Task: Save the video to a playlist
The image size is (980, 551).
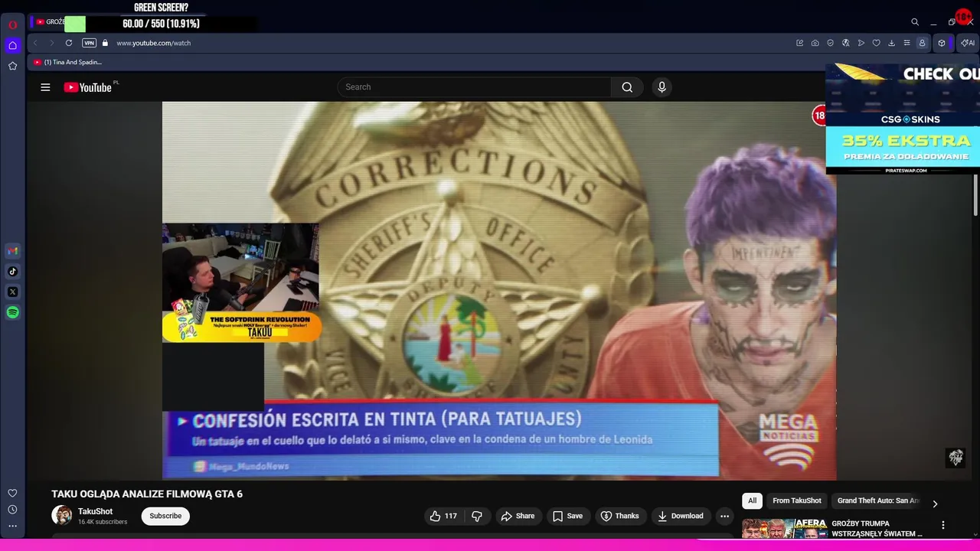Action: (x=567, y=516)
